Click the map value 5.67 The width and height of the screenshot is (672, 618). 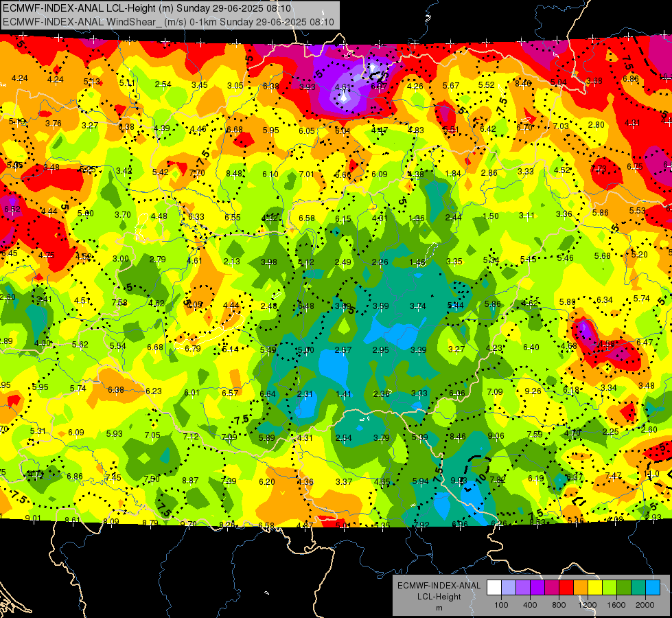pyautogui.click(x=451, y=85)
